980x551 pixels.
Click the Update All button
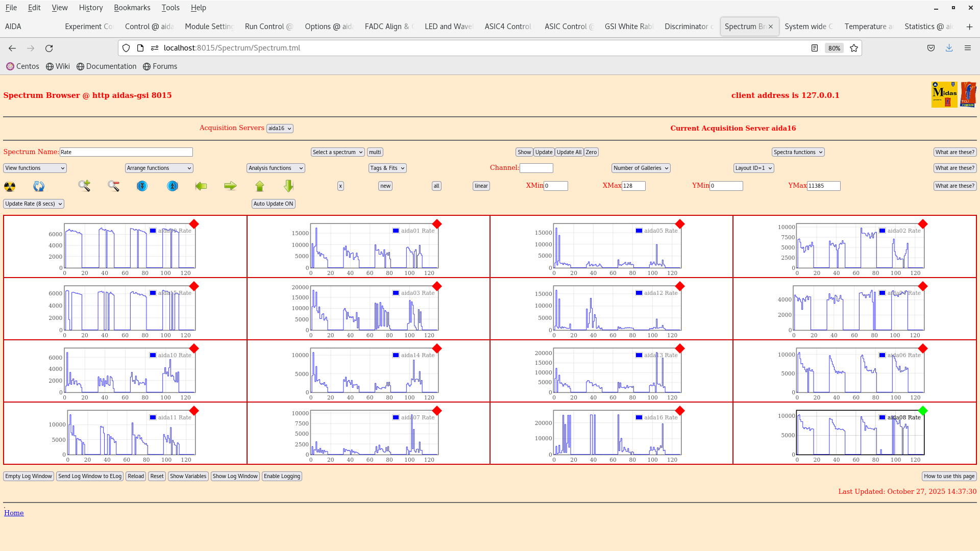(x=569, y=152)
